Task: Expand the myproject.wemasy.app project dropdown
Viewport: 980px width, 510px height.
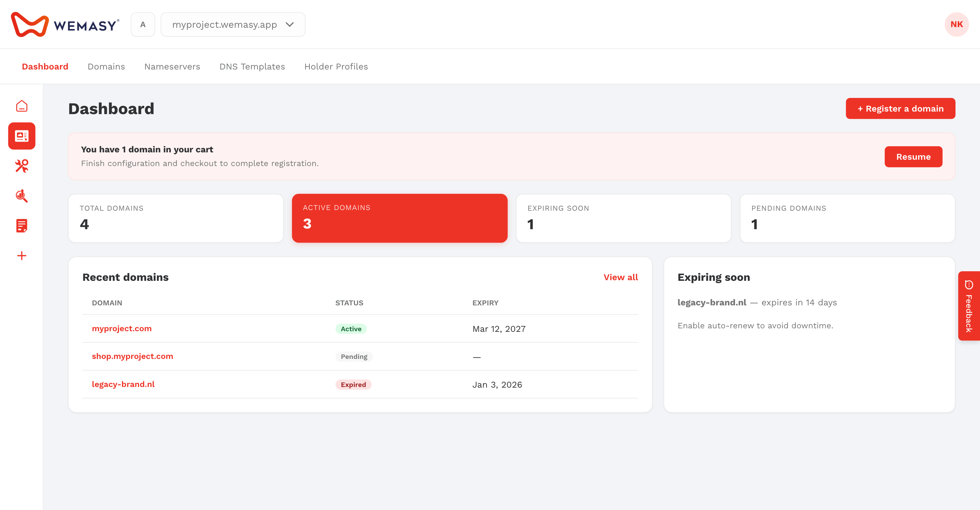Action: pyautogui.click(x=233, y=24)
